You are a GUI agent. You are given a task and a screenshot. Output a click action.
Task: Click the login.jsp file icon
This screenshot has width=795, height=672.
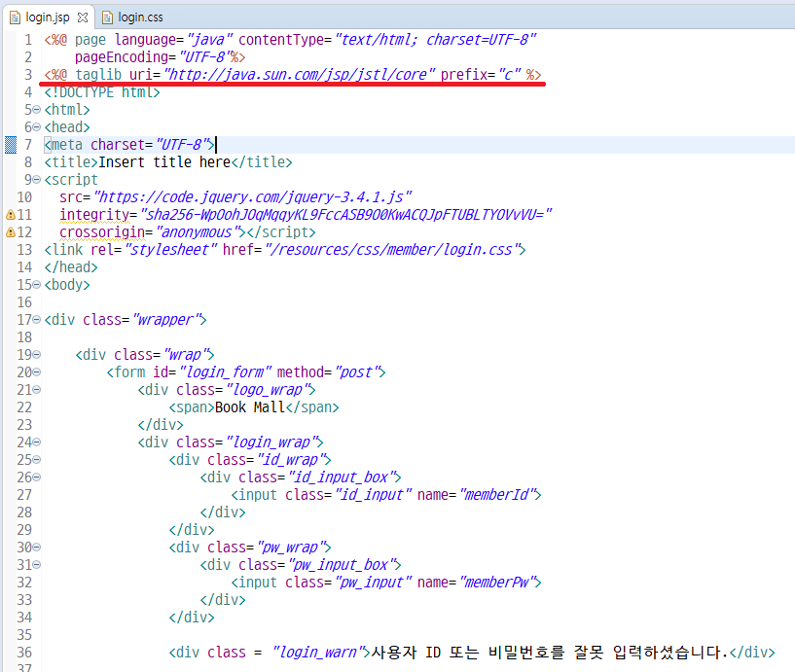click(16, 18)
